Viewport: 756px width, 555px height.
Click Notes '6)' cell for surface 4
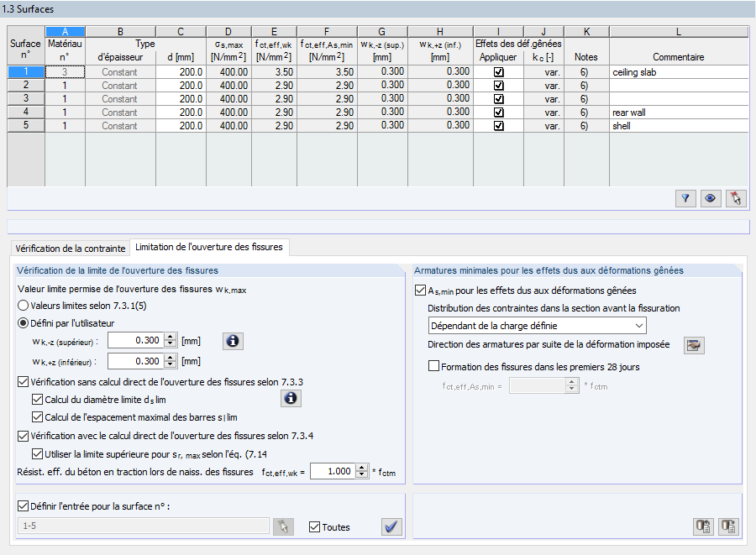[x=586, y=113]
